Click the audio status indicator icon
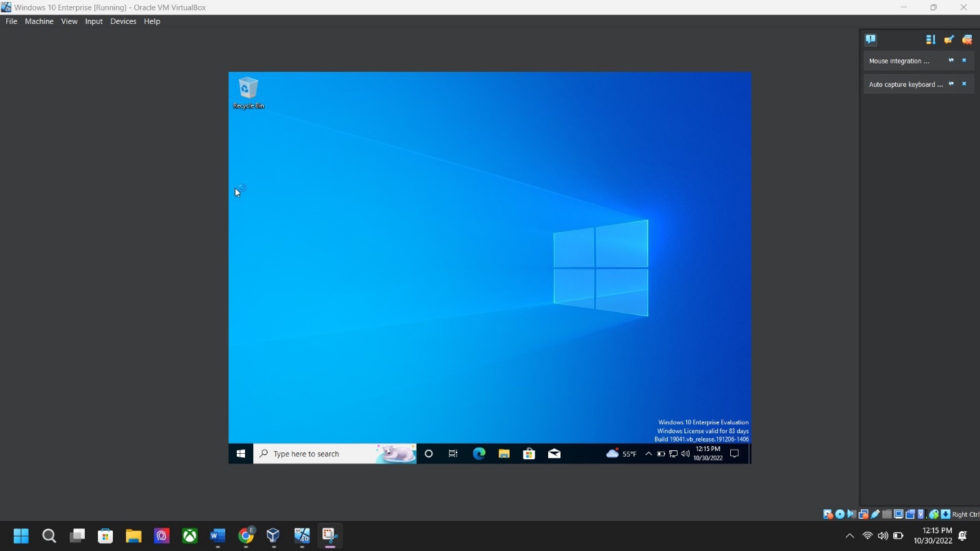The width and height of the screenshot is (980, 551). pyautogui.click(x=851, y=514)
